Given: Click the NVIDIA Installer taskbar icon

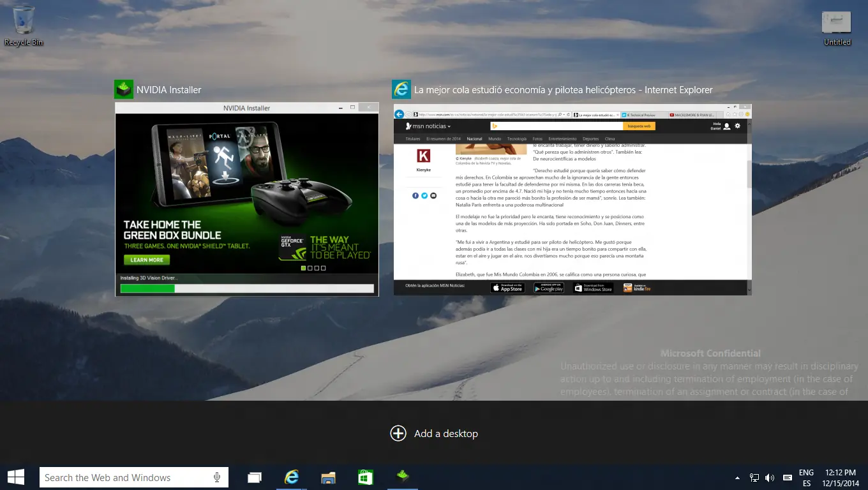Looking at the screenshot, I should click(x=402, y=476).
